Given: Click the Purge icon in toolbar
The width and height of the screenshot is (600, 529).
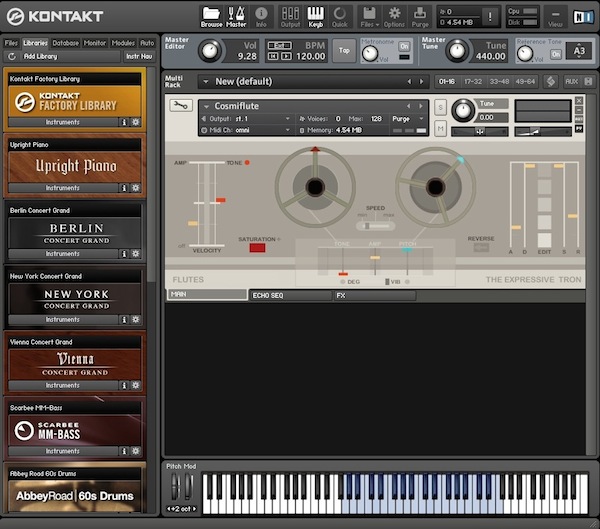Looking at the screenshot, I should coord(420,16).
